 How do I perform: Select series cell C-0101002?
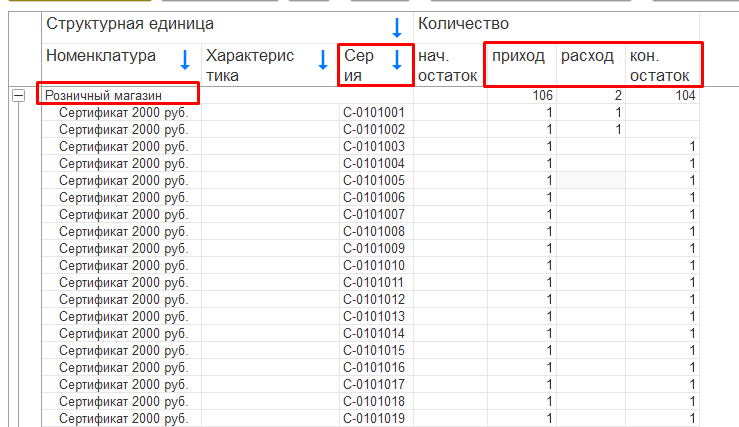pyautogui.click(x=376, y=130)
